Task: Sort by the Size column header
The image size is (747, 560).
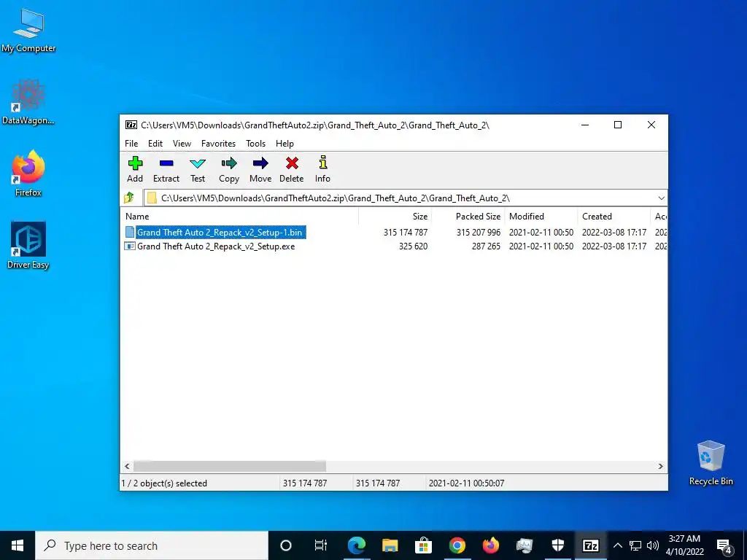Action: [x=395, y=216]
